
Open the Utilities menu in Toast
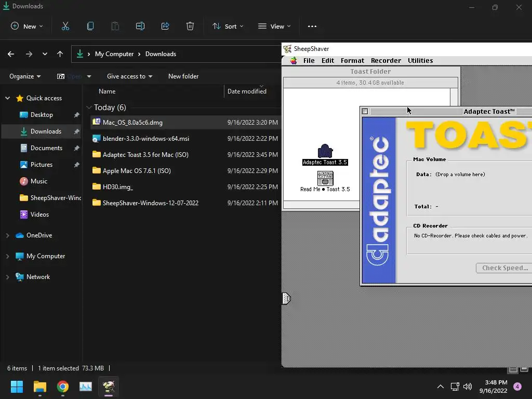(x=420, y=61)
